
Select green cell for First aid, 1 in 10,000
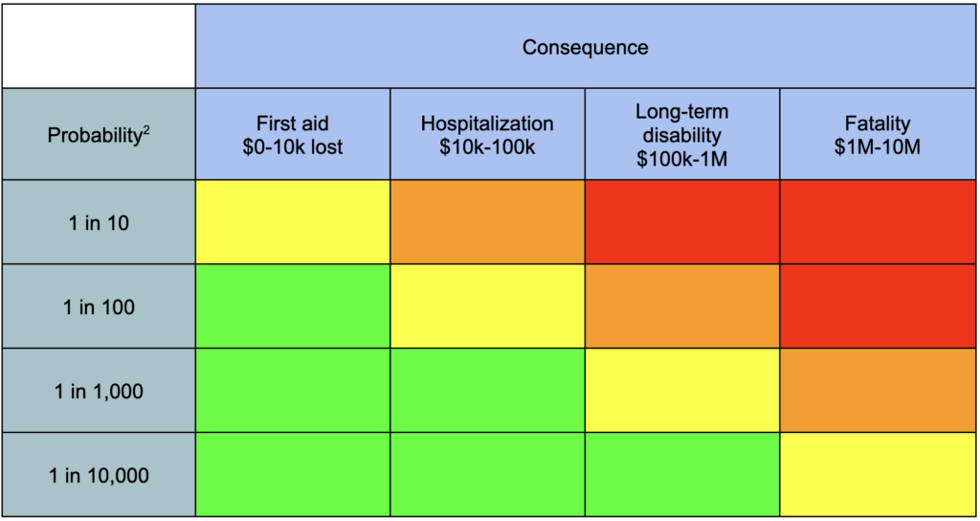pos(293,475)
